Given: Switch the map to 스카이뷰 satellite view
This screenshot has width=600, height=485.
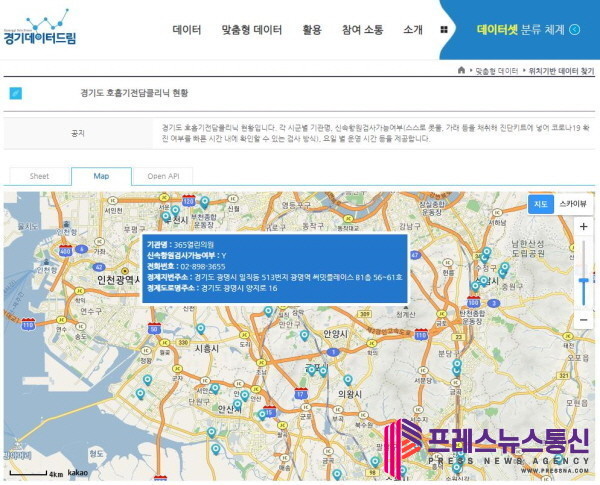Looking at the screenshot, I should [573, 204].
